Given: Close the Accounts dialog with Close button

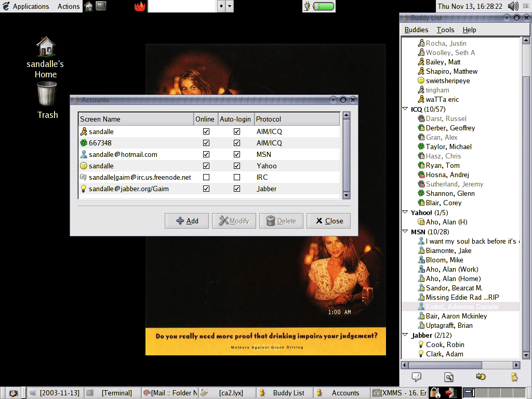Looking at the screenshot, I should coord(328,221).
